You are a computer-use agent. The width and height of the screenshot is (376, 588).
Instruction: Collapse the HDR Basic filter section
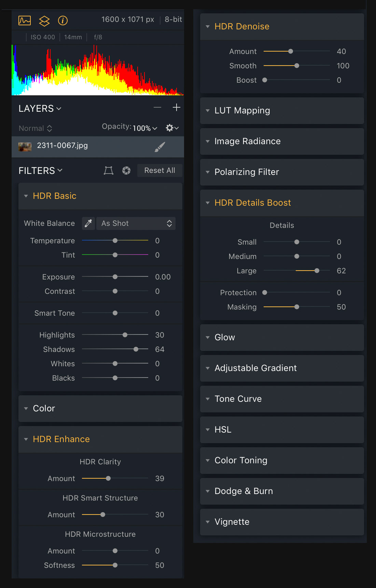[26, 196]
